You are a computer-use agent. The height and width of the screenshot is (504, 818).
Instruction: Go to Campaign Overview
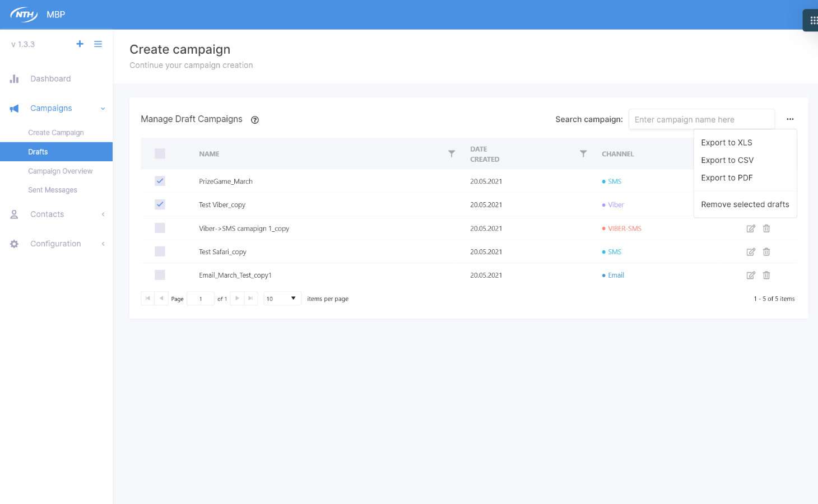(60, 171)
